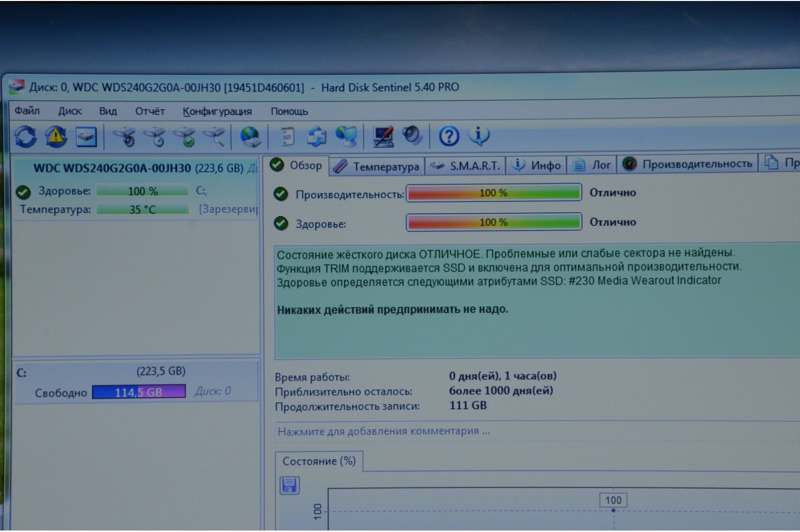Open the Конфигурация menu

click(217, 112)
